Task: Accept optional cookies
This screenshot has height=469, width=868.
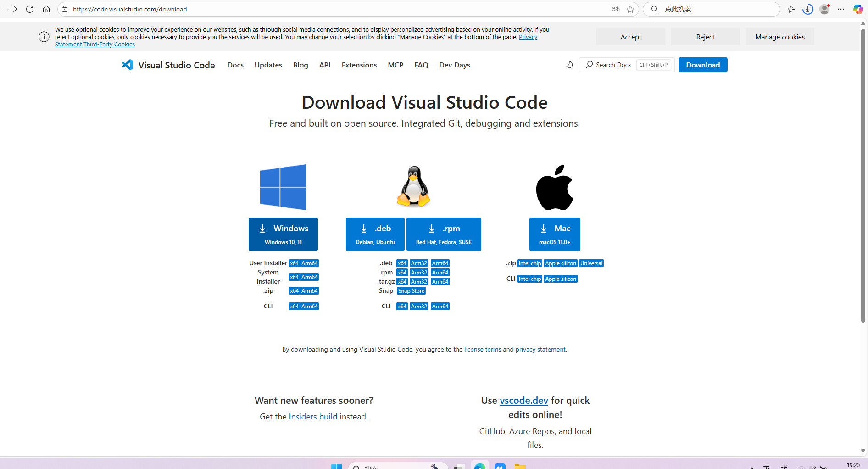Action: (631, 37)
